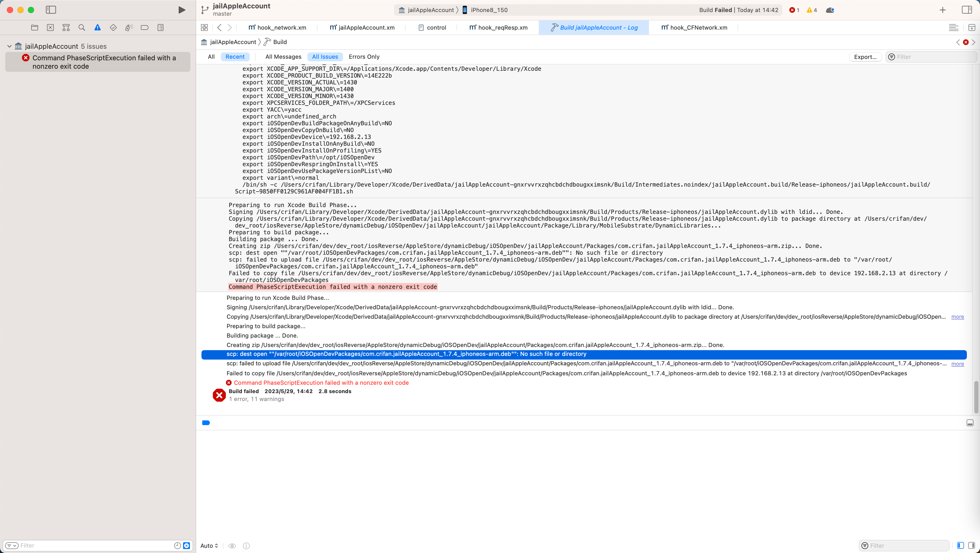Switch to the control file tab
The image size is (980, 553).
click(x=432, y=27)
